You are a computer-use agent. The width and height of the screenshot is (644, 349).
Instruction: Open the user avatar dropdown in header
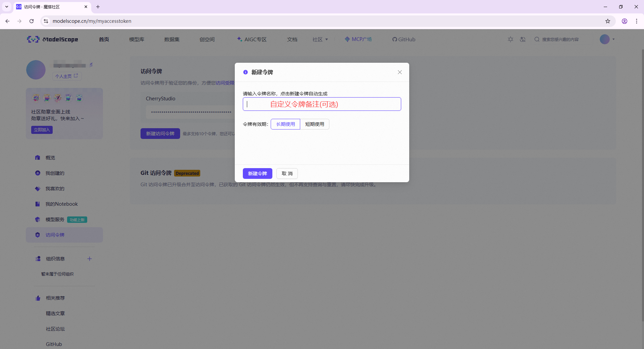click(x=607, y=39)
